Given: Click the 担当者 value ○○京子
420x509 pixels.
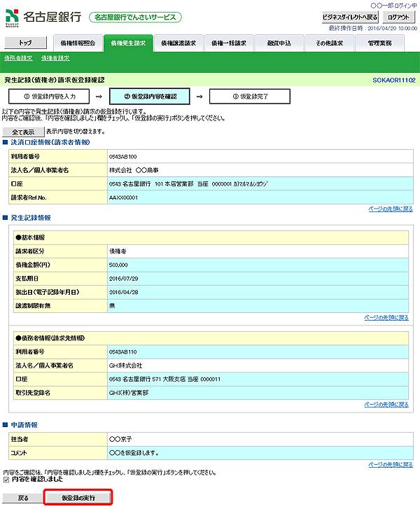Looking at the screenshot, I should pyautogui.click(x=120, y=440).
